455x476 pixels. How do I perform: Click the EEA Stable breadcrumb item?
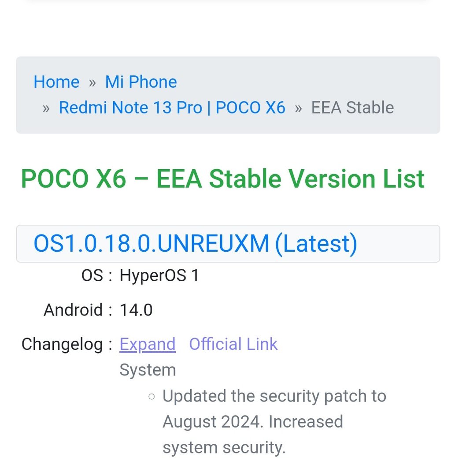pos(352,108)
